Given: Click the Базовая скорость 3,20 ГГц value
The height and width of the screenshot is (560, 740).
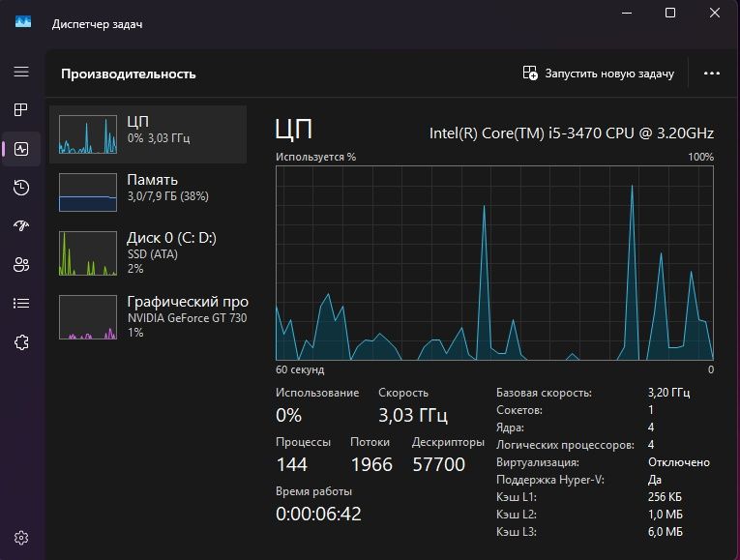Looking at the screenshot, I should (x=668, y=393).
